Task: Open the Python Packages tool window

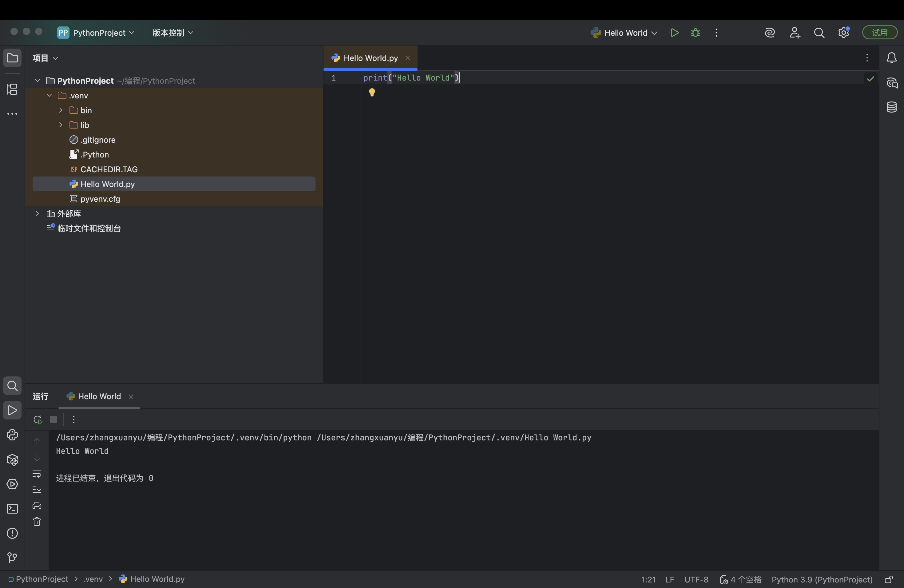Action: pos(12,460)
